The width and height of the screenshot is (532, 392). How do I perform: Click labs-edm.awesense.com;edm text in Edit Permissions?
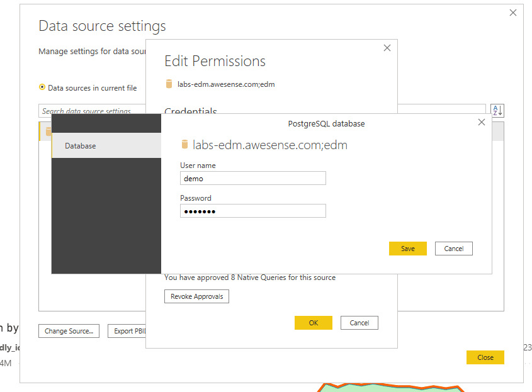pos(226,84)
